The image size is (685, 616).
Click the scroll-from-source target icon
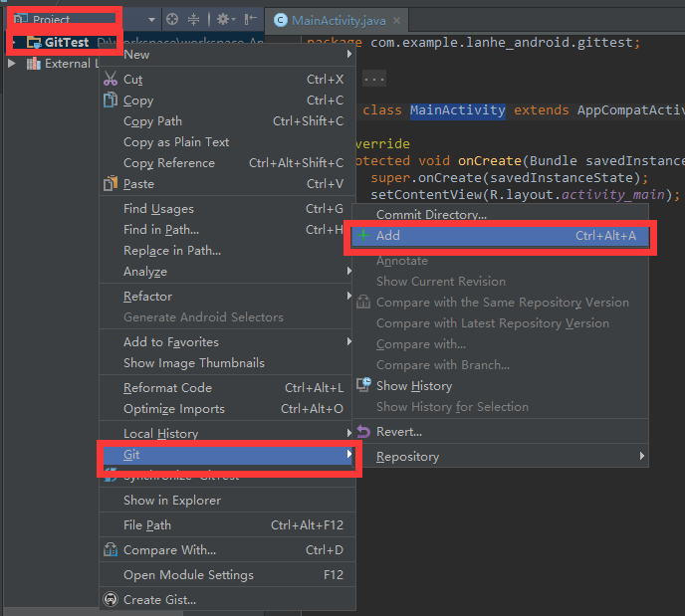172,19
